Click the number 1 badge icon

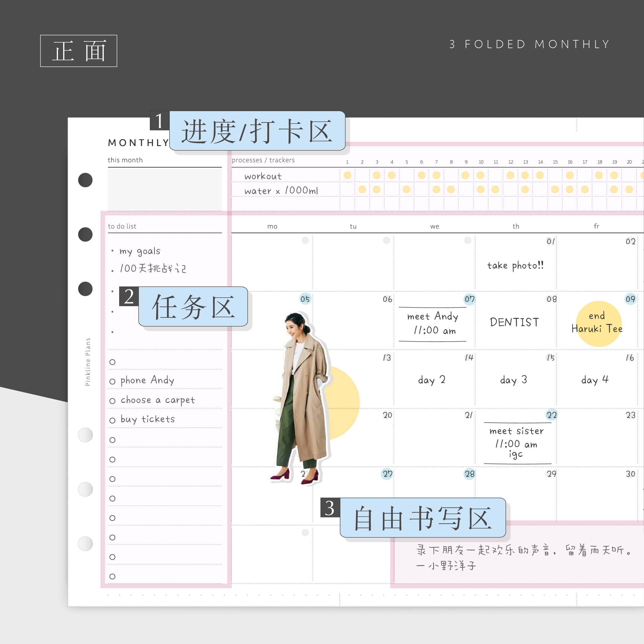[159, 121]
